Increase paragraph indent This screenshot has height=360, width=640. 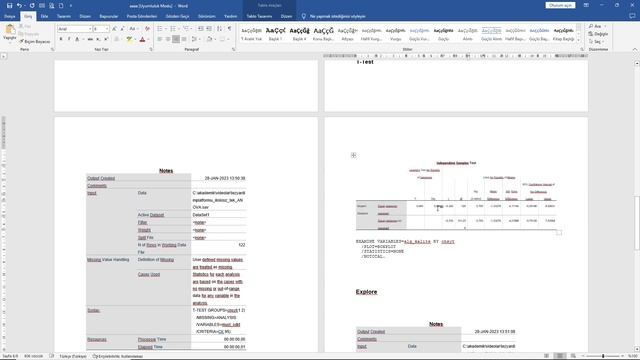tap(209, 29)
